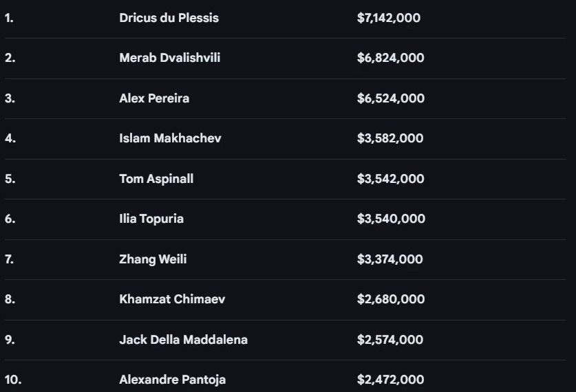This screenshot has width=576, height=392.
Task: Click the name Dricus du Plessis
Action: click(x=169, y=18)
